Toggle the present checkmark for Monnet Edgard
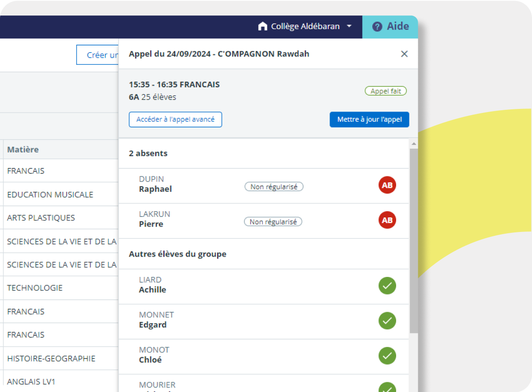 [x=387, y=321]
